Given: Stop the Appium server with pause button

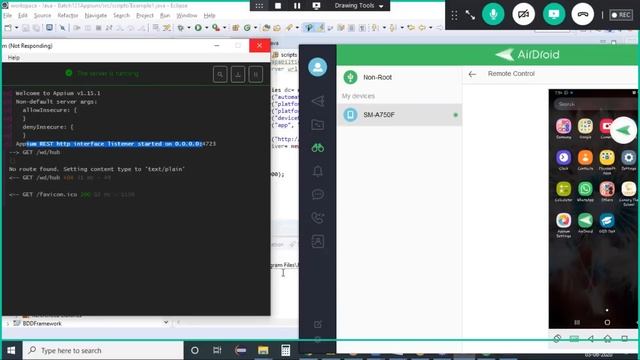Looking at the screenshot, I should click(x=256, y=74).
